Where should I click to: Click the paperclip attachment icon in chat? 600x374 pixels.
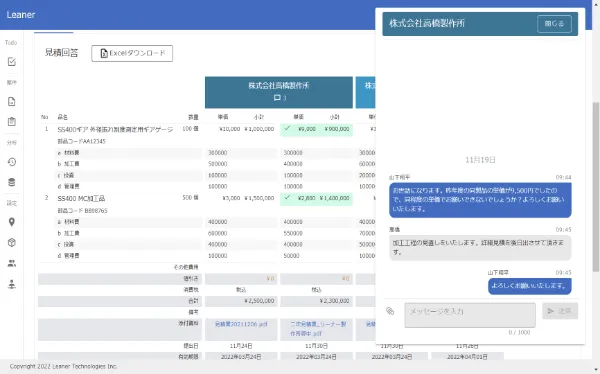coord(390,311)
